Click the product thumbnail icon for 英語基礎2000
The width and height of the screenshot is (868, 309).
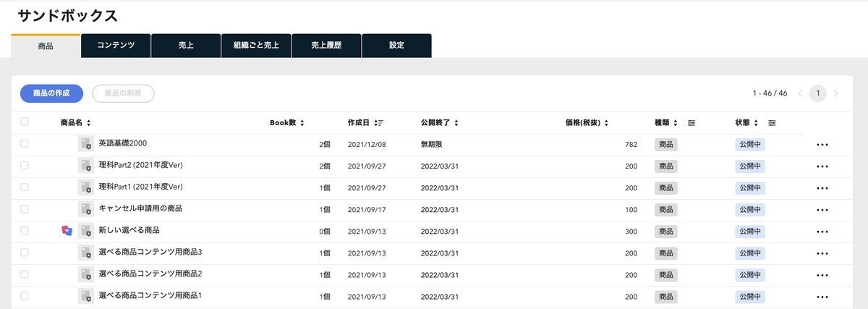click(x=86, y=144)
